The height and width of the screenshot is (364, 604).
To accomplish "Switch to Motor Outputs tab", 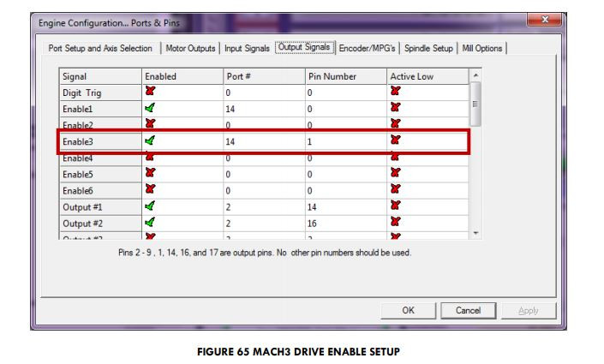I will [190, 48].
